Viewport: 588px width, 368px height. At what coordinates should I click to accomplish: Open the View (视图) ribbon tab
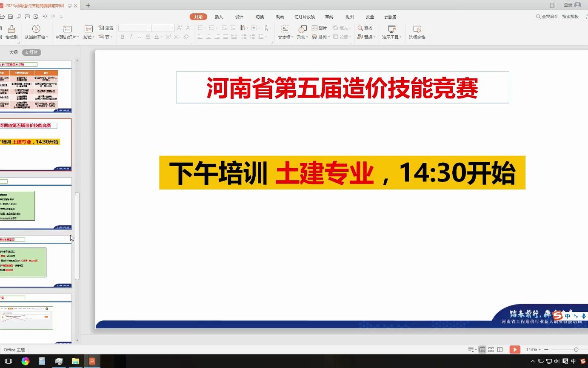[x=349, y=17]
